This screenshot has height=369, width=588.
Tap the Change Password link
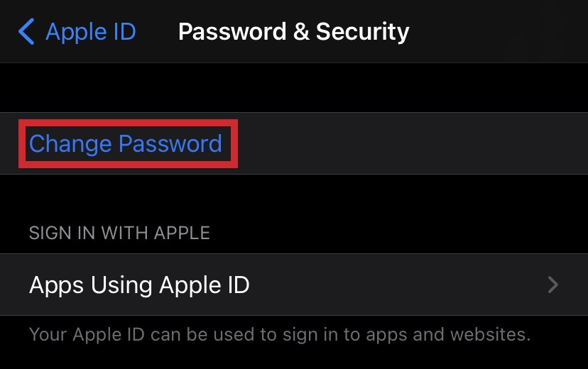point(126,144)
